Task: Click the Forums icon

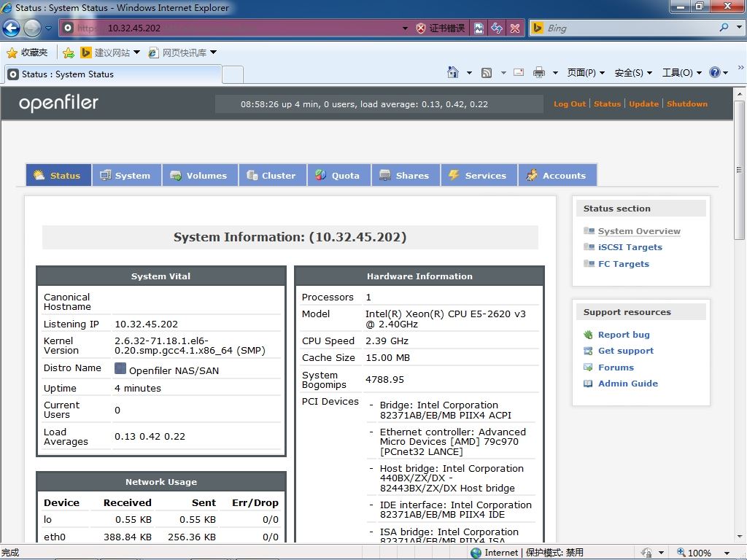Action: (589, 367)
